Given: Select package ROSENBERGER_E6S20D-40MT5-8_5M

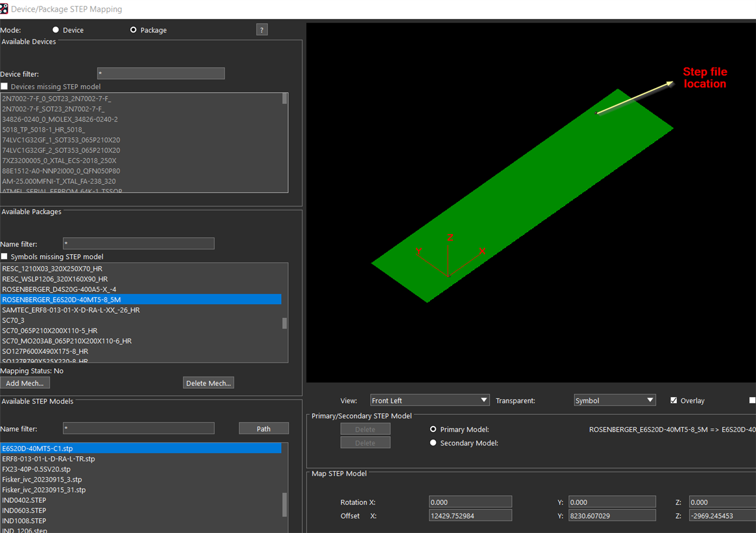Looking at the screenshot, I should pos(141,300).
